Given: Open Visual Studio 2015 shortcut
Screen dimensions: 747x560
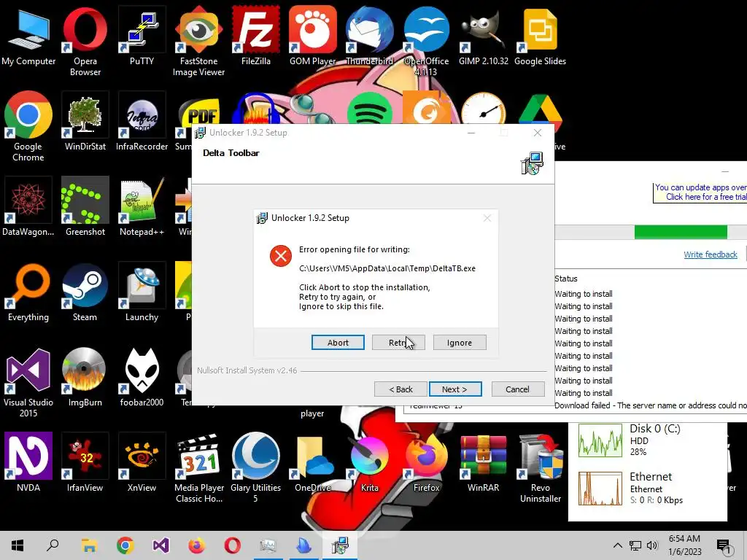Looking at the screenshot, I should coord(28,382).
